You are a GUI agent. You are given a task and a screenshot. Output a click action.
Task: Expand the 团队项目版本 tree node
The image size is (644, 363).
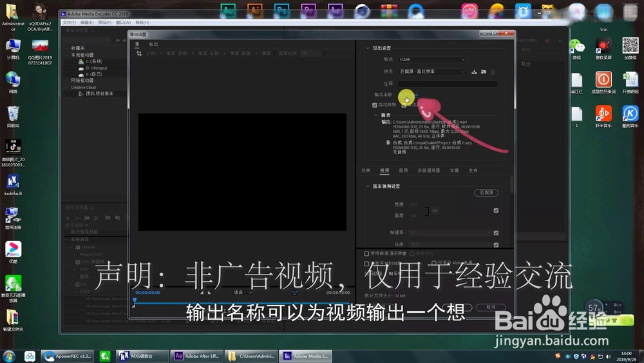click(74, 93)
